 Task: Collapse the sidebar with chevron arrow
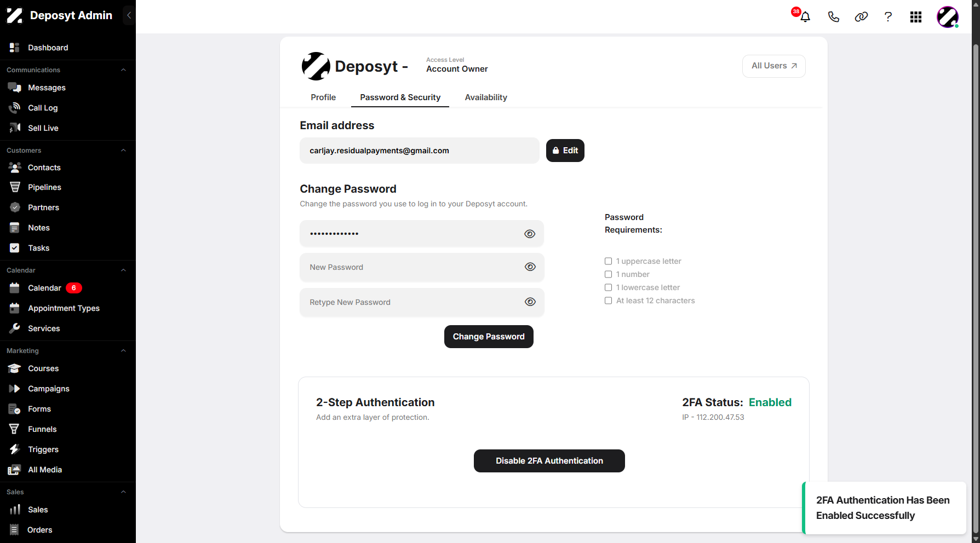tap(129, 15)
